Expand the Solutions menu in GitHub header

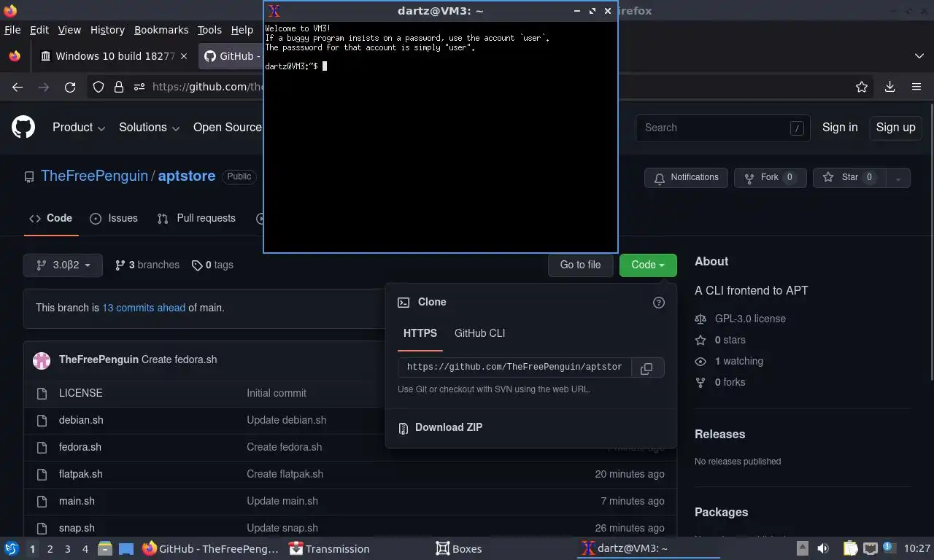pyautogui.click(x=149, y=128)
